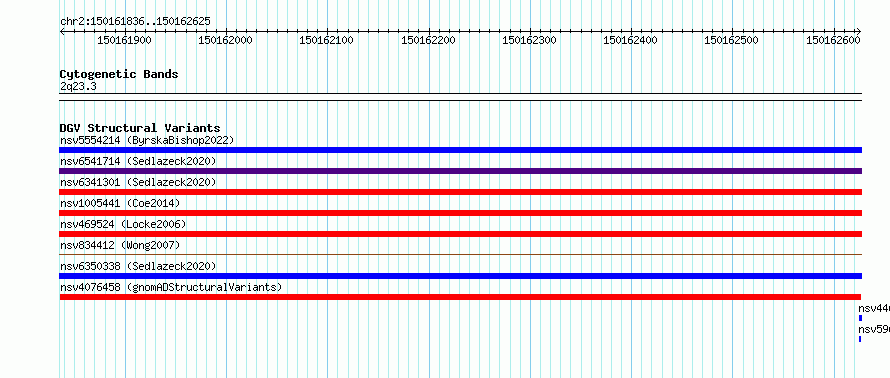Click the blue bar for nsv6350338

click(461, 276)
